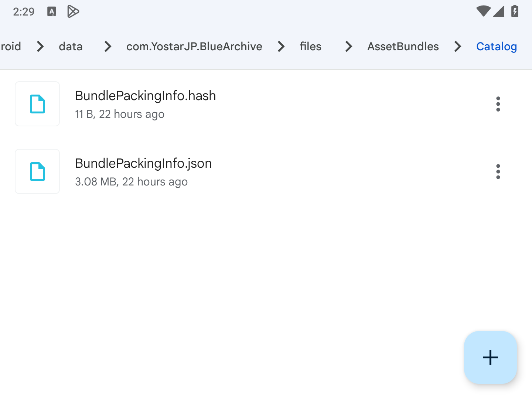Tap the Play Store notification icon

coord(73,12)
